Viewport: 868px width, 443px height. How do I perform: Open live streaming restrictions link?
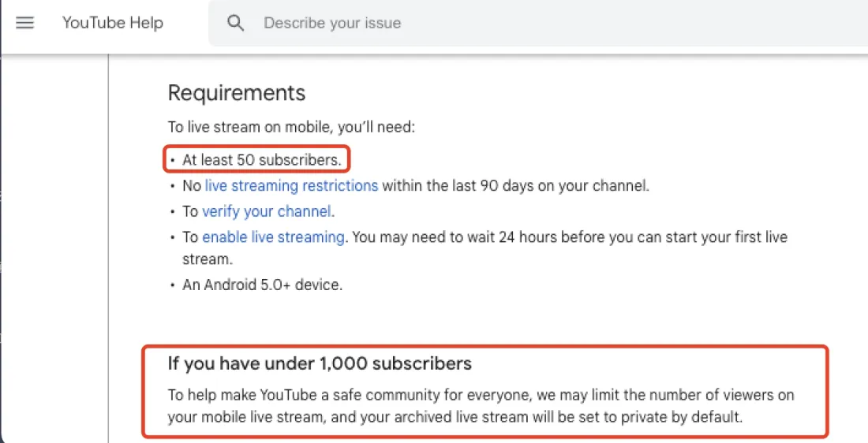(291, 185)
